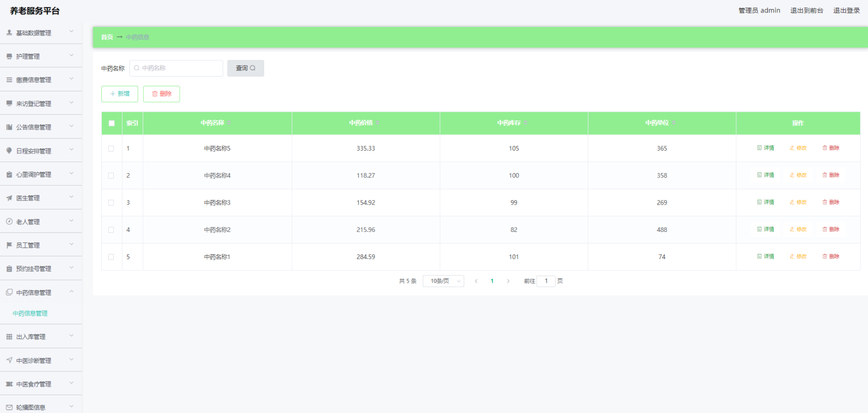Image resolution: width=868 pixels, height=413 pixels.
Task: Click the 中医诊断管理 arrow icon
Action: point(9,360)
